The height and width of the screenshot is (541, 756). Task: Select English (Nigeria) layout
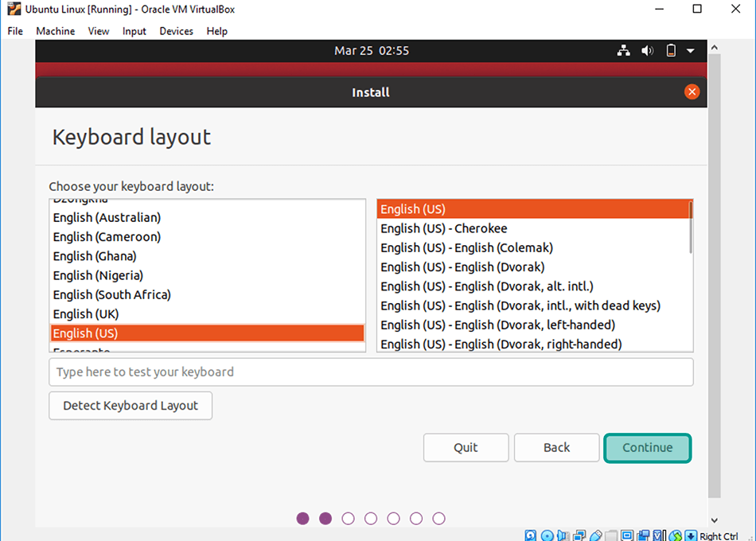tap(208, 275)
